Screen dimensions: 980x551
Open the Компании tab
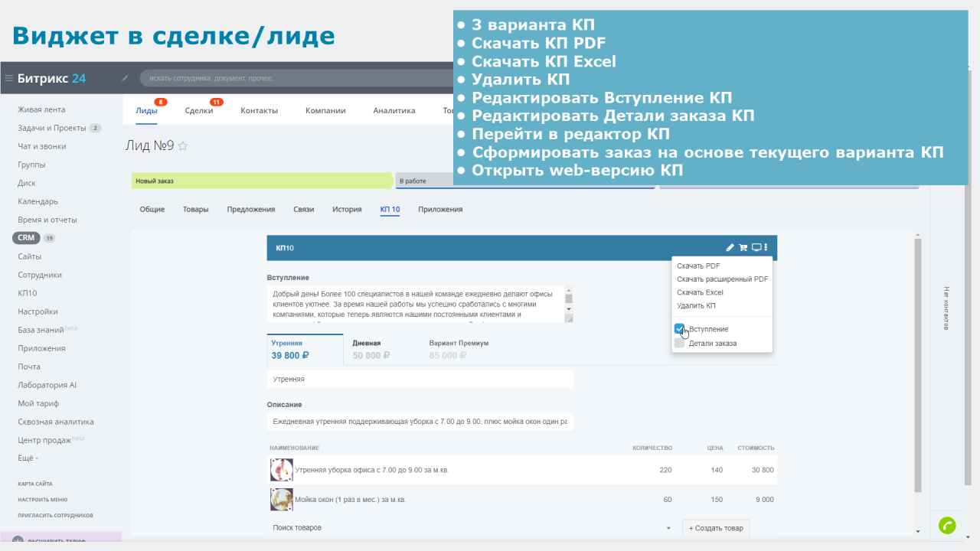[325, 110]
